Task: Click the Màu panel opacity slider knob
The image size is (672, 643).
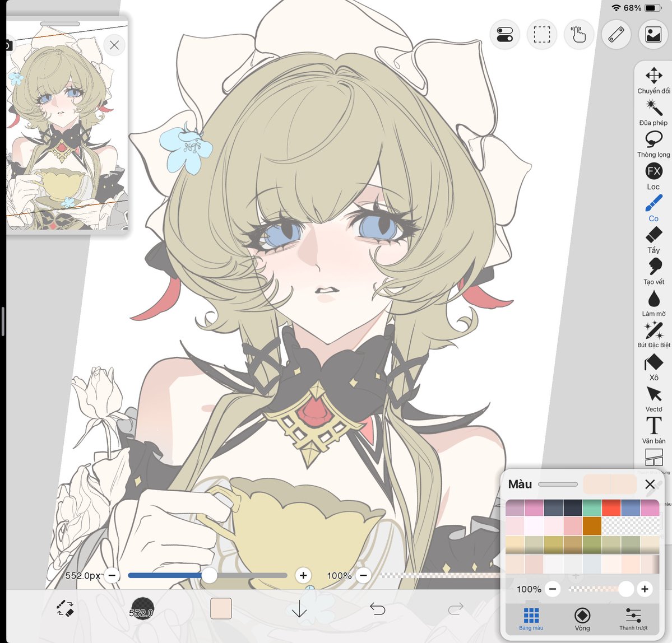Action: (625, 589)
